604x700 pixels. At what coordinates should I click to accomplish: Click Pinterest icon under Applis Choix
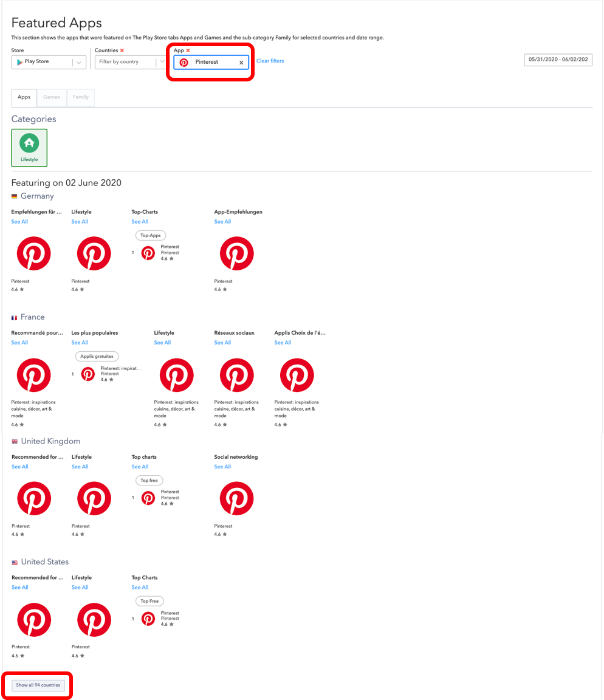coord(297,375)
